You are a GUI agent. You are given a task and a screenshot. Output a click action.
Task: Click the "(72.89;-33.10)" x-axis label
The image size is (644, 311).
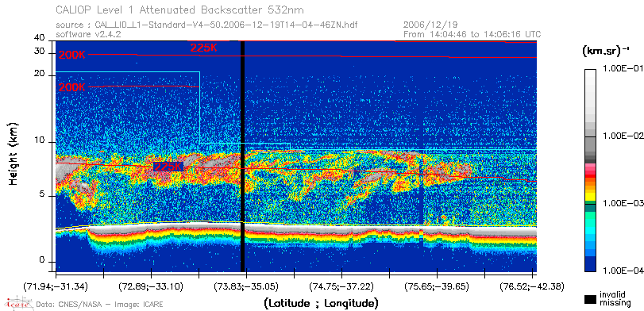coord(152,286)
